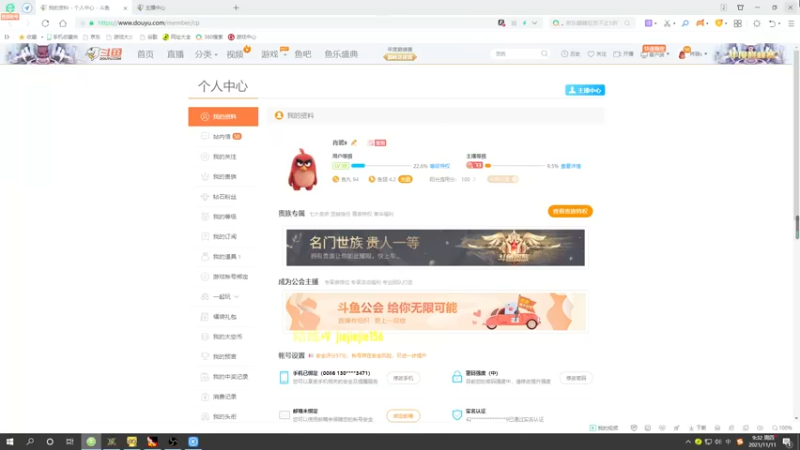
Task: Open Windows taskbar search icon
Action: coord(30,441)
